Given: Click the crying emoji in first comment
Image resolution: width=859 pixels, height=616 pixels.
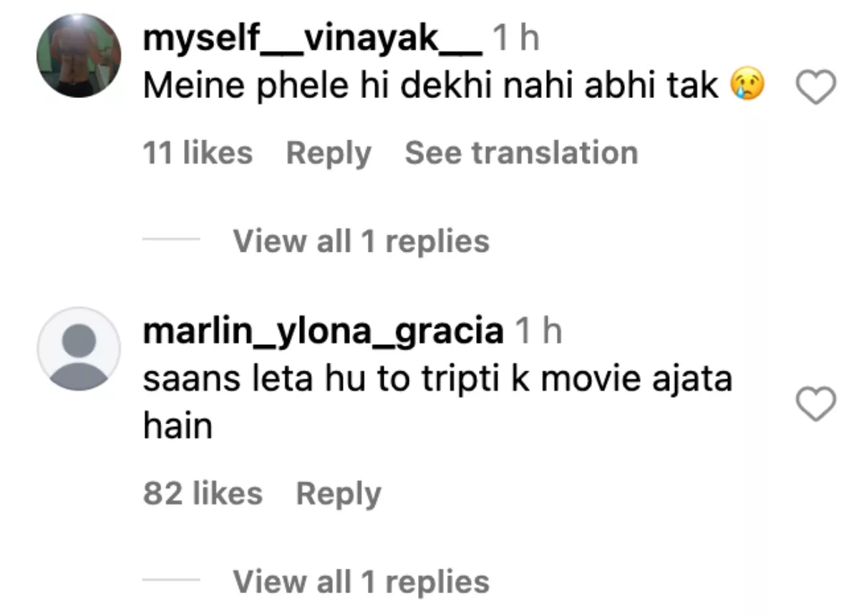Looking at the screenshot, I should click(747, 87).
